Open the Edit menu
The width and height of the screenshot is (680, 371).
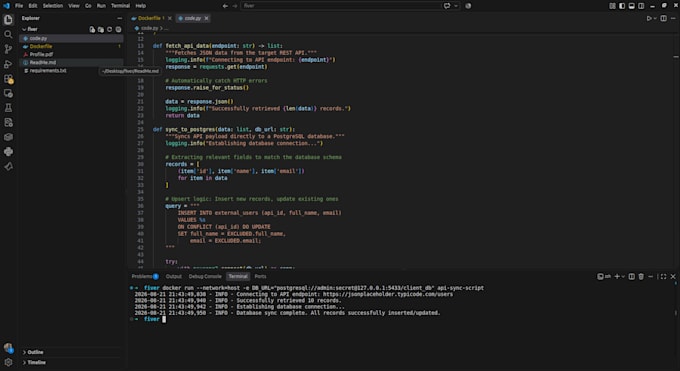(33, 6)
